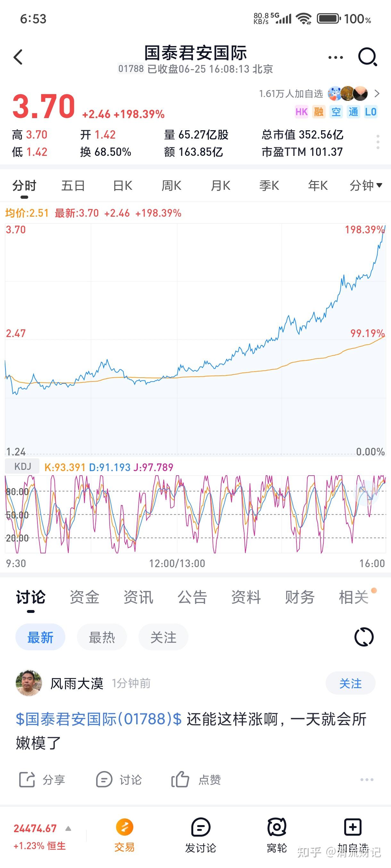Tap the share icon on the post
Viewport: 391px width, 868px height.
pos(27,779)
